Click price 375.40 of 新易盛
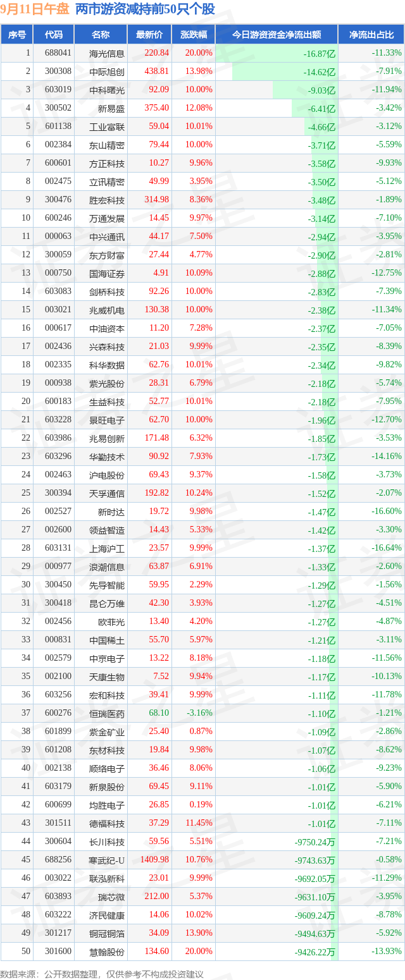The image size is (405, 980). click(x=156, y=108)
